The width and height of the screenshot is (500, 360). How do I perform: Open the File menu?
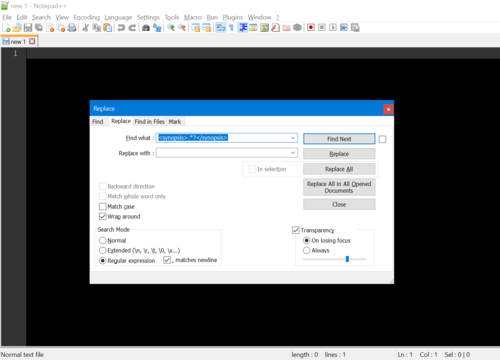7,17
